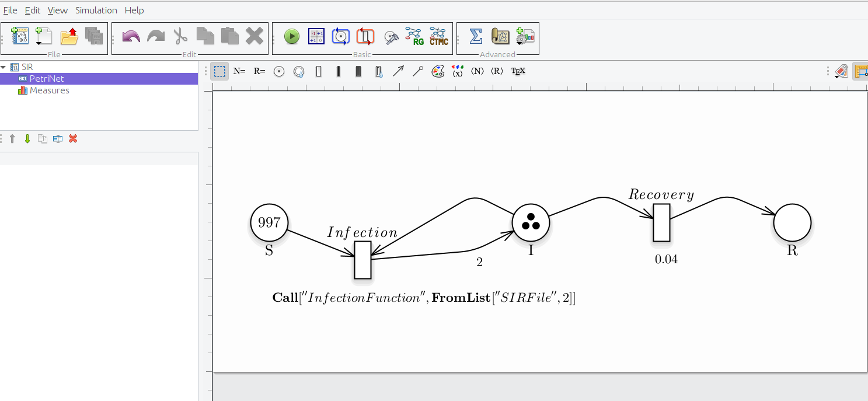Select Measures page in project tree
This screenshot has width=868, height=401.
coord(49,90)
